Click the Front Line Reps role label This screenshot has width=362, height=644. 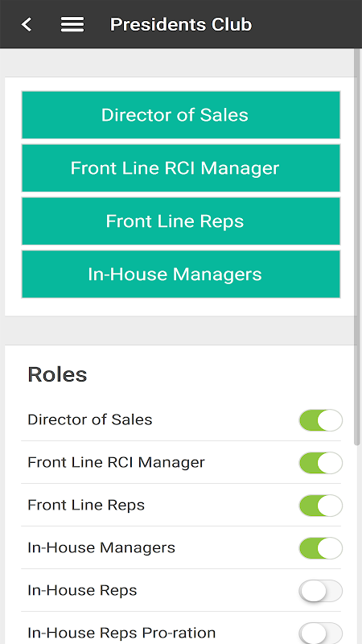point(86,506)
